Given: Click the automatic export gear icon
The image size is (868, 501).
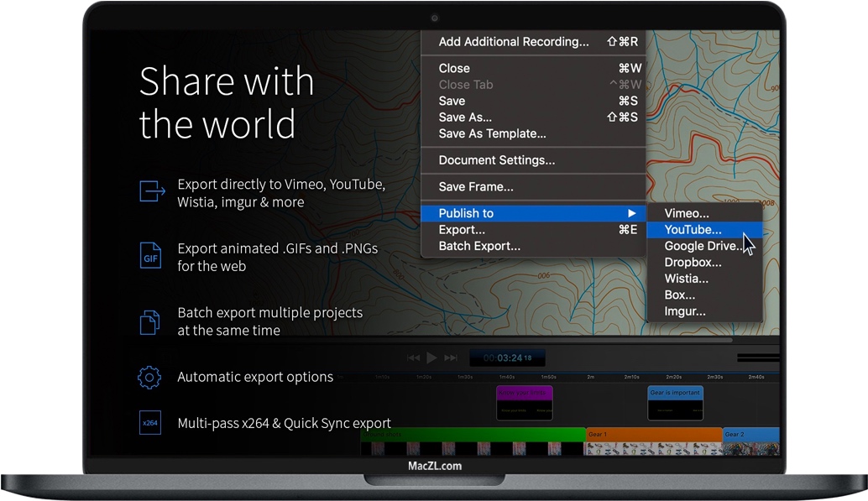Looking at the screenshot, I should pyautogui.click(x=149, y=378).
